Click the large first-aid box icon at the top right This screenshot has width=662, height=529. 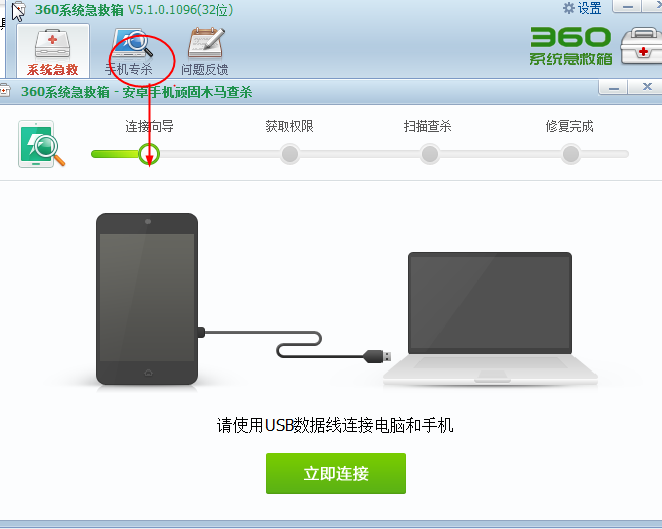tap(641, 46)
